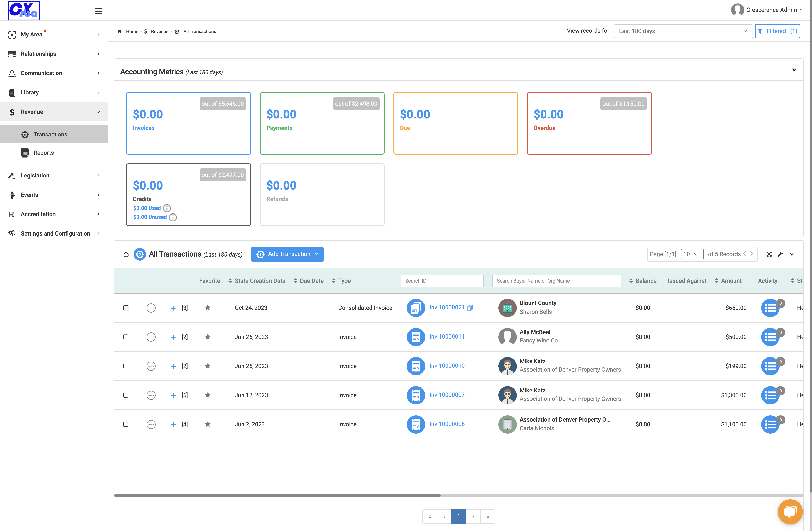The image size is (812, 531).
Task: Expand Settings and Configuration in sidebar
Action: pyautogui.click(x=54, y=233)
